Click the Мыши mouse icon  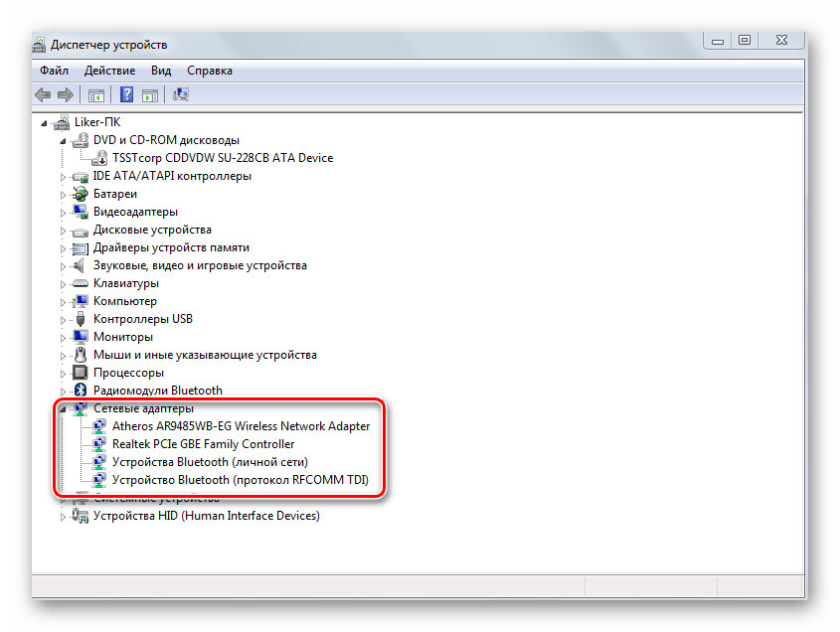tap(81, 355)
